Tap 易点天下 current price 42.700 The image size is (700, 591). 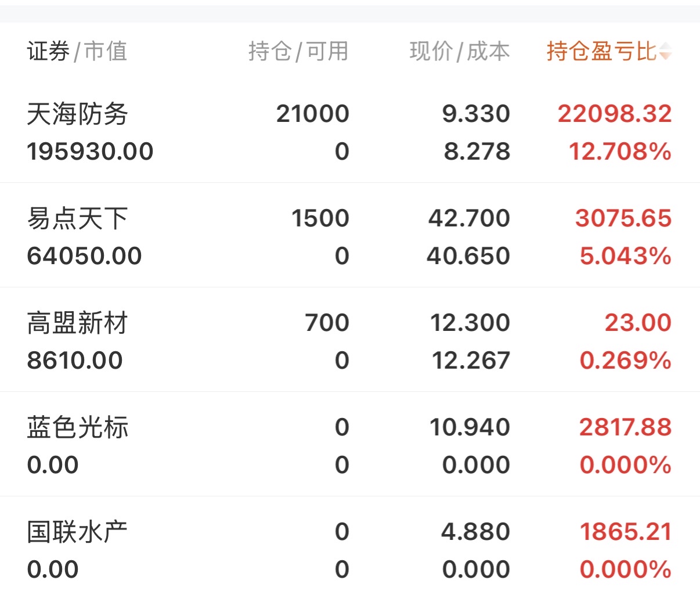pyautogui.click(x=469, y=218)
